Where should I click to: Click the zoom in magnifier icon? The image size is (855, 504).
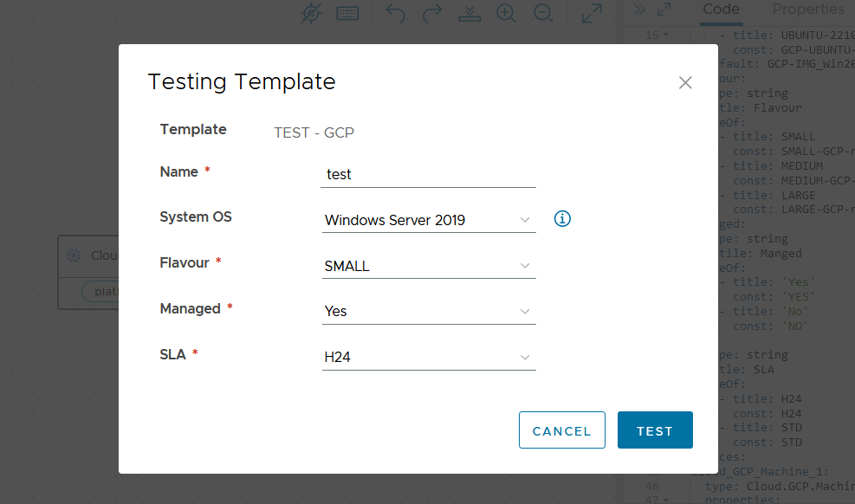[x=506, y=13]
